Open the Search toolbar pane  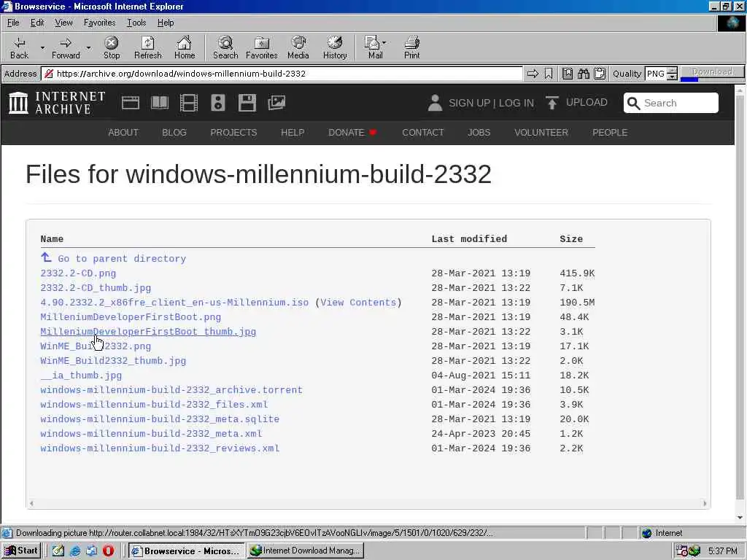click(x=225, y=48)
